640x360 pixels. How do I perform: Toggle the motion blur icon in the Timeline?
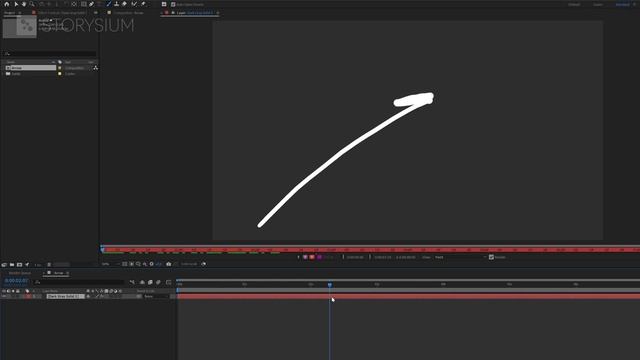click(x=158, y=282)
